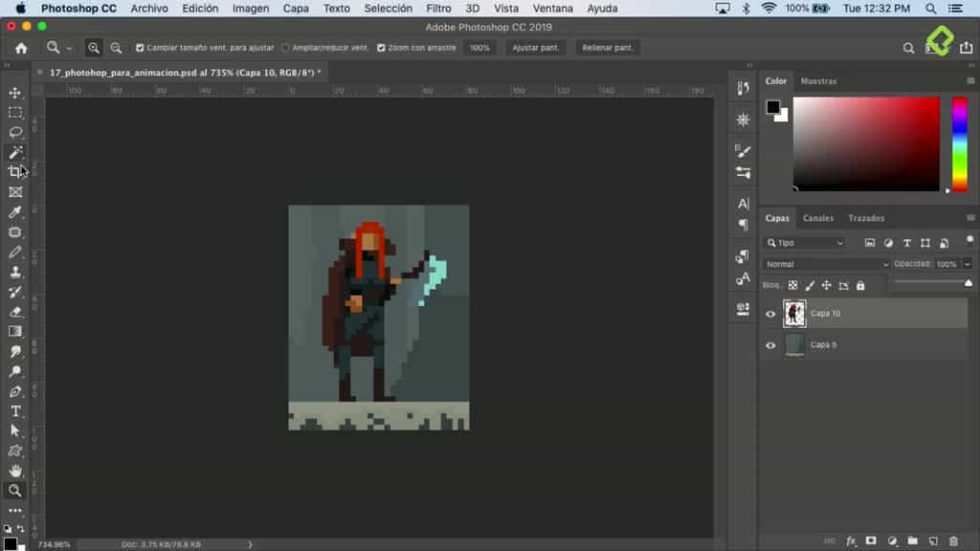Open the Capas panel options menu
980x551 pixels.
coord(970,218)
